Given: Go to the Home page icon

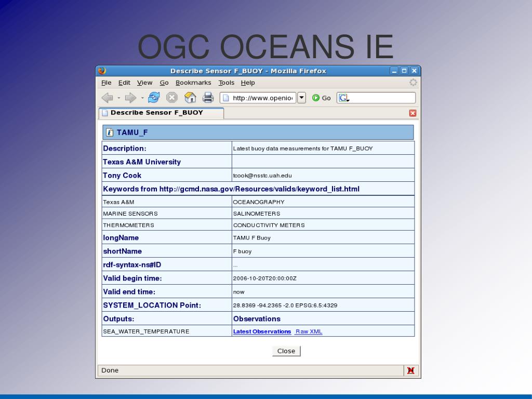Looking at the screenshot, I should tap(190, 97).
